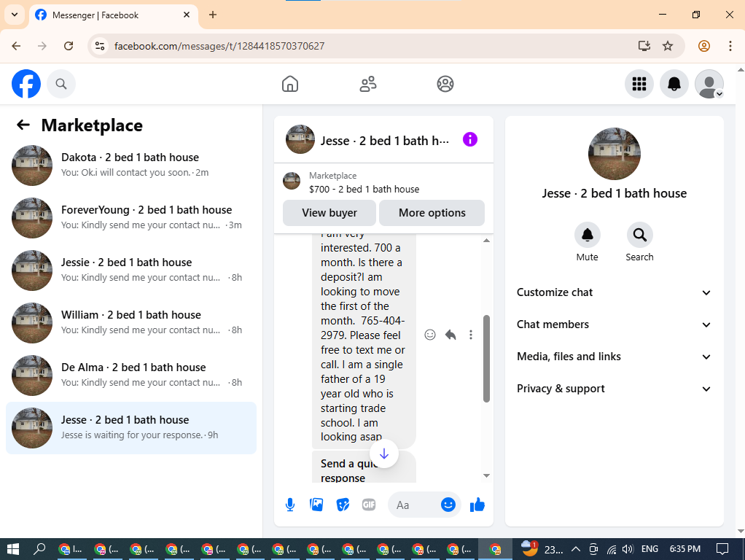The height and width of the screenshot is (560, 745).
Task: Expand Customize chat section
Action: 614,292
